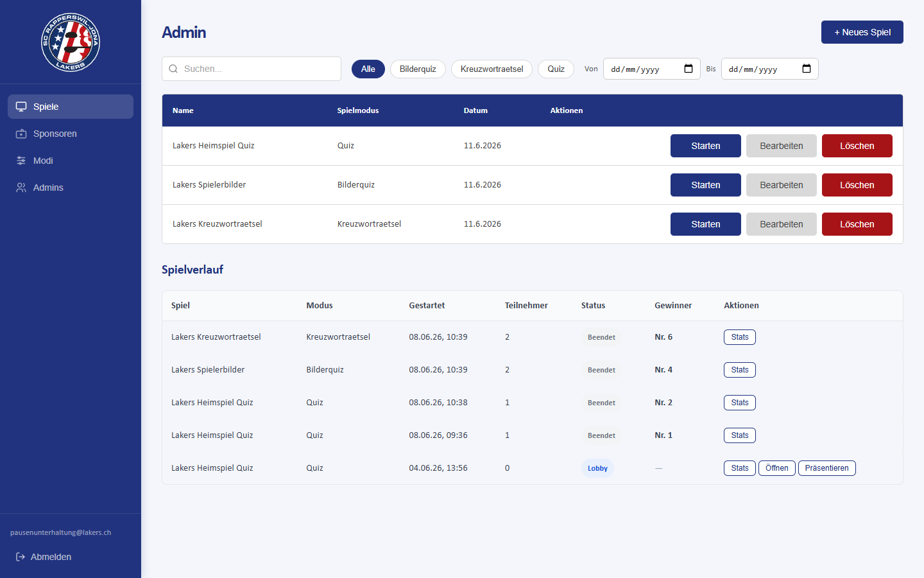This screenshot has height=578, width=924.
Task: View Stats for the Lobby session
Action: pyautogui.click(x=740, y=468)
